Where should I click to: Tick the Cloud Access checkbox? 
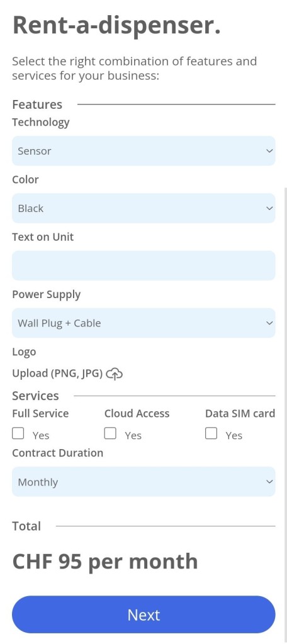pos(110,433)
